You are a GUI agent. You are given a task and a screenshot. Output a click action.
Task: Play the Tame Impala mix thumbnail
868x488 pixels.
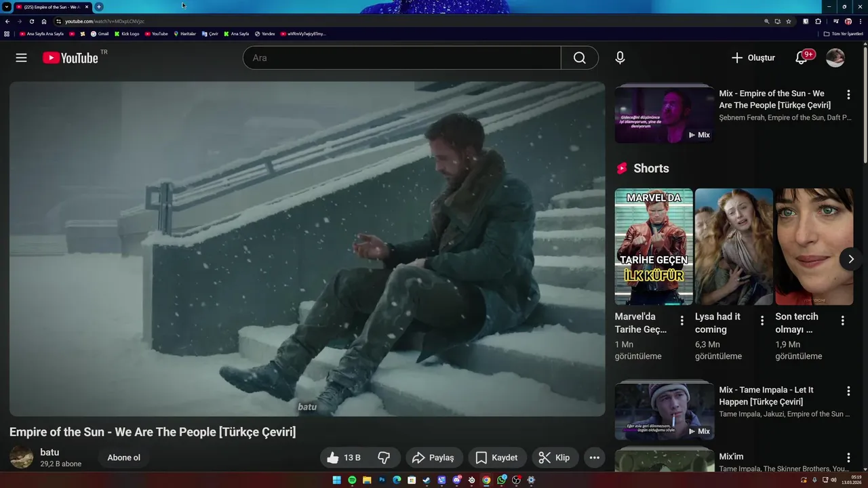click(x=665, y=411)
